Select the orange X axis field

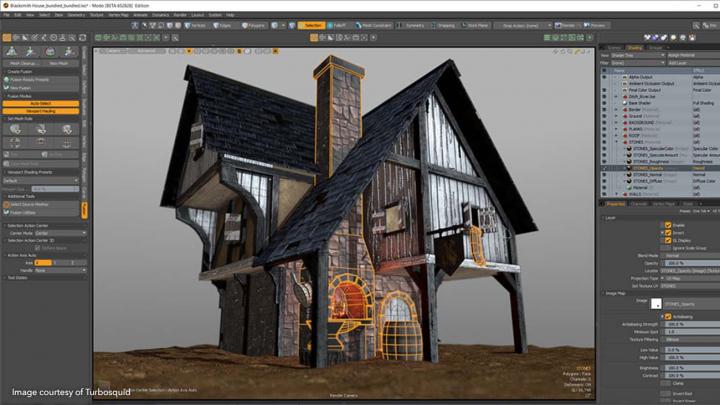coord(43,263)
